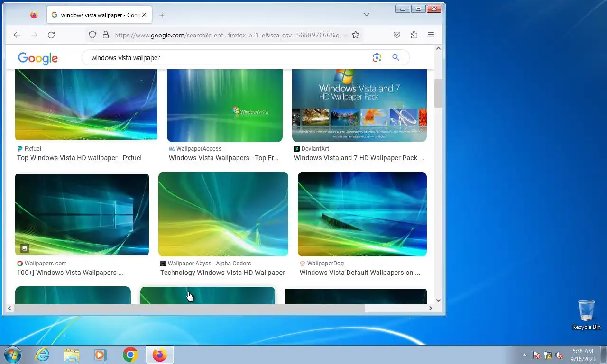Click the Pxfuel source label
Image resolution: width=607 pixels, height=364 pixels.
click(x=33, y=149)
